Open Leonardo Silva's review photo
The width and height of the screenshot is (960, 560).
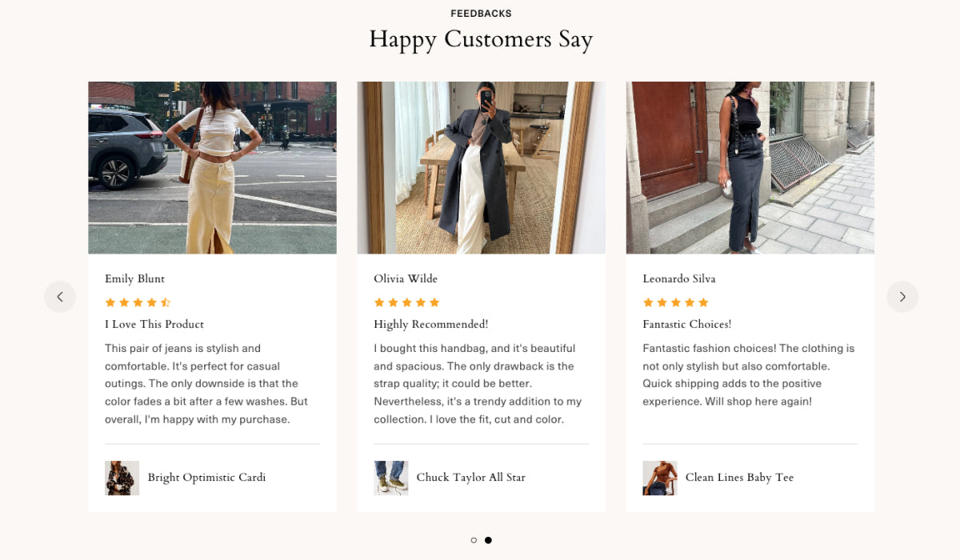[750, 168]
